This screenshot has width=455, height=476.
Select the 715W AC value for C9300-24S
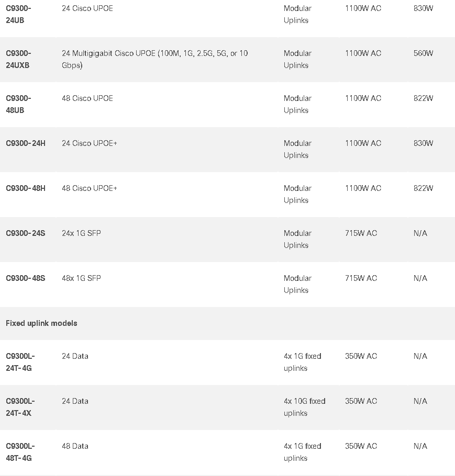click(361, 233)
